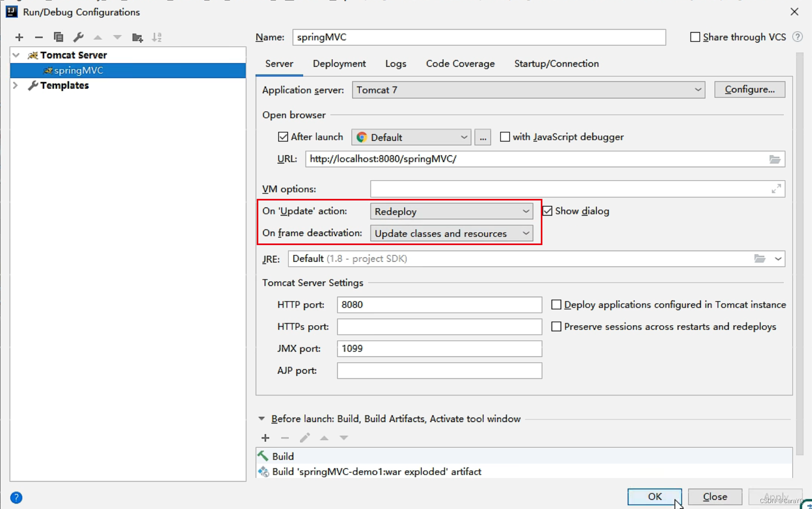Browse for URL using folder icon
Image resolution: width=812 pixels, height=509 pixels.
click(774, 159)
